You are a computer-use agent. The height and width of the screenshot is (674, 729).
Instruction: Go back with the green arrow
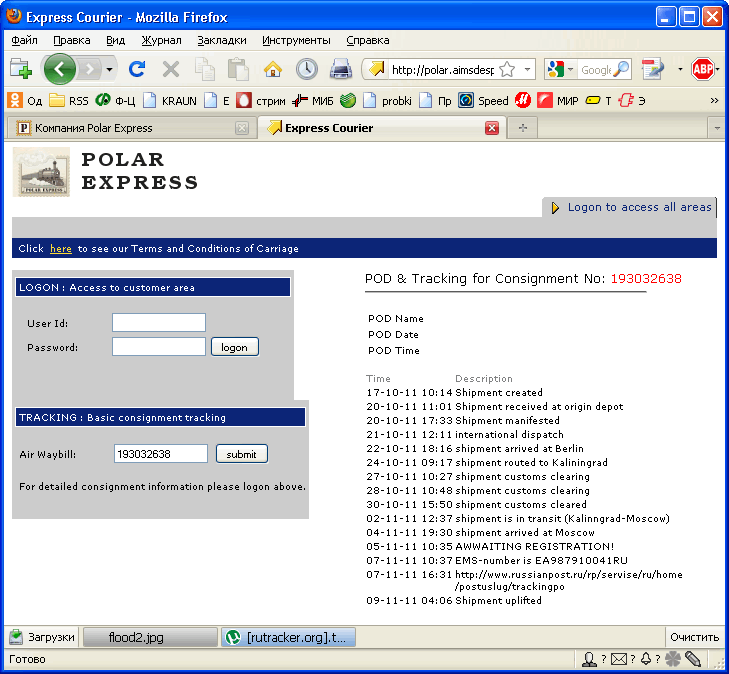(59, 69)
